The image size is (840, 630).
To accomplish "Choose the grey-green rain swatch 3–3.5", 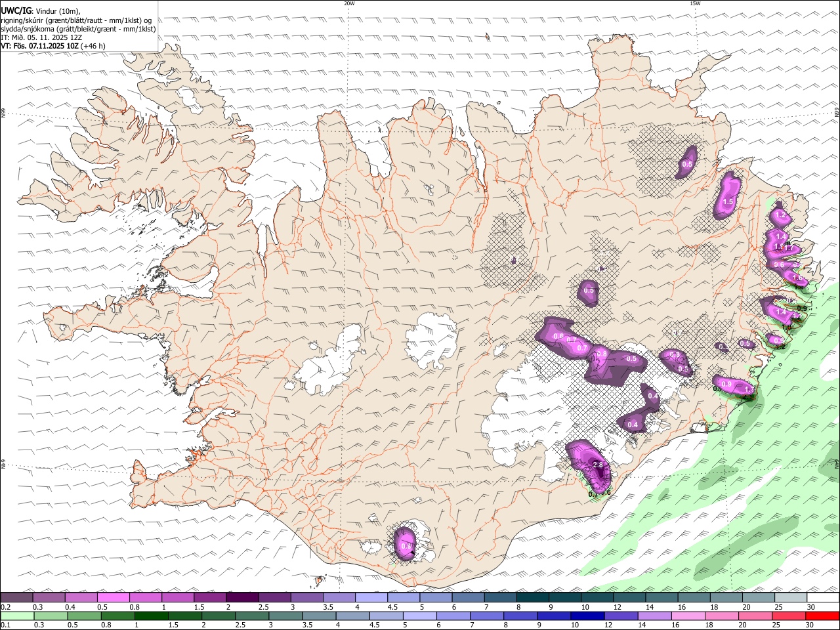I will tap(285, 616).
